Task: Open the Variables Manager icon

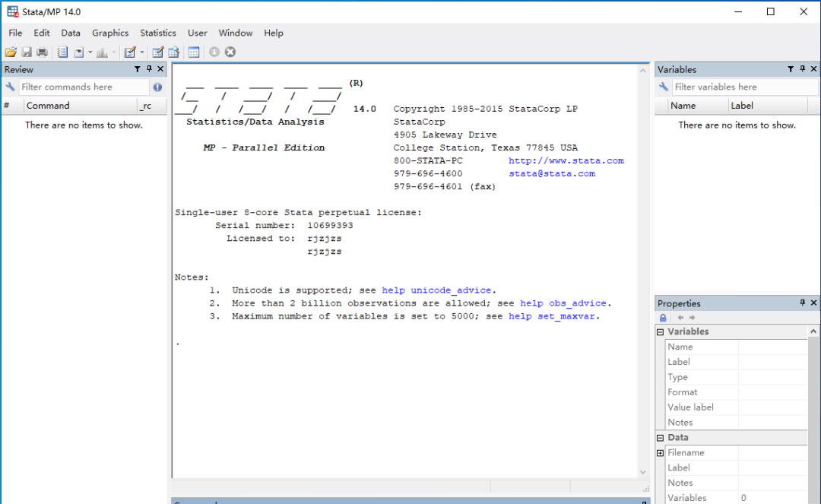Action: tap(194, 52)
